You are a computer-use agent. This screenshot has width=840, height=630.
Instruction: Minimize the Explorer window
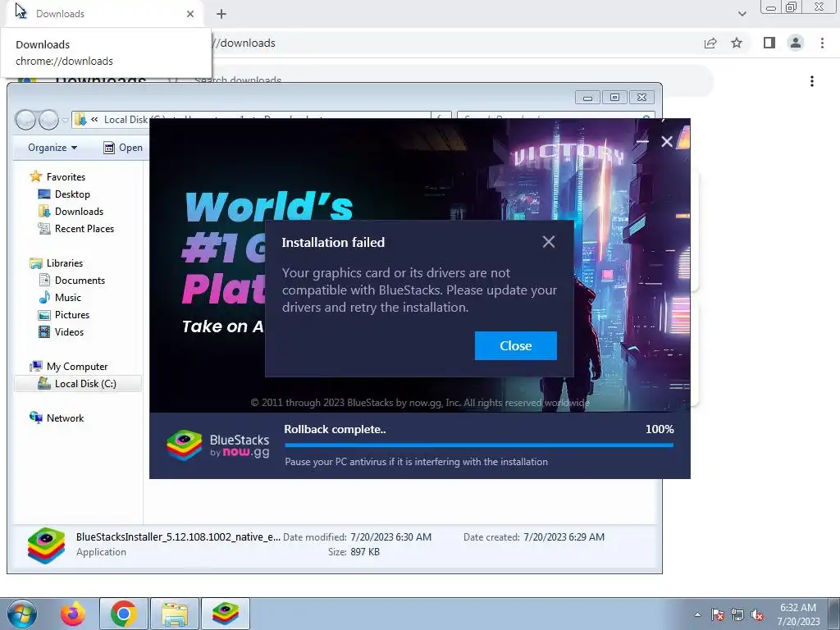(x=587, y=97)
